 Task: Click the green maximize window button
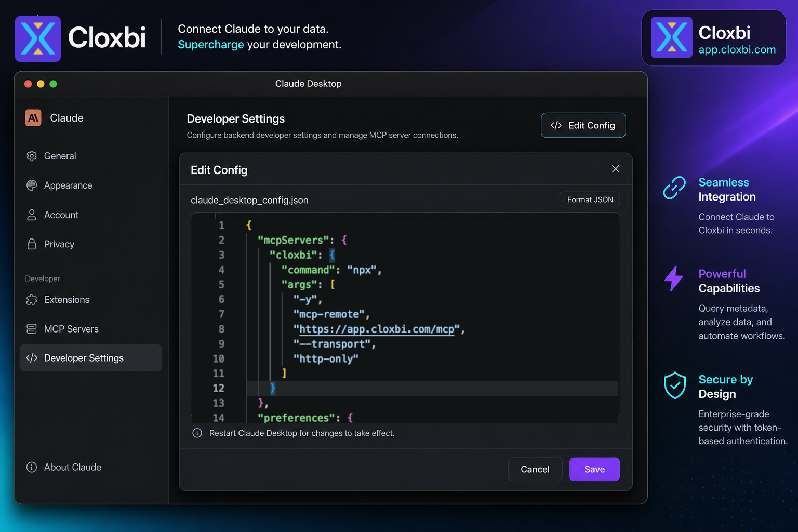click(53, 84)
